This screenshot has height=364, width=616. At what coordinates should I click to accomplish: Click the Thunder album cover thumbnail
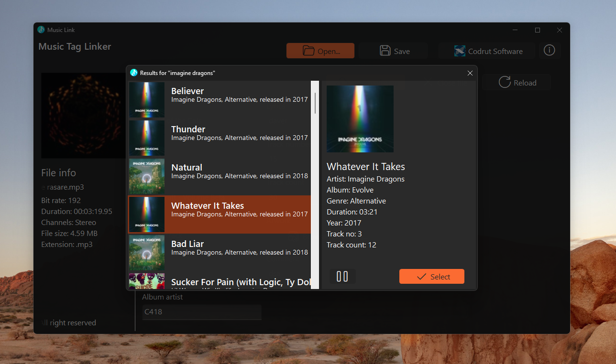147,138
